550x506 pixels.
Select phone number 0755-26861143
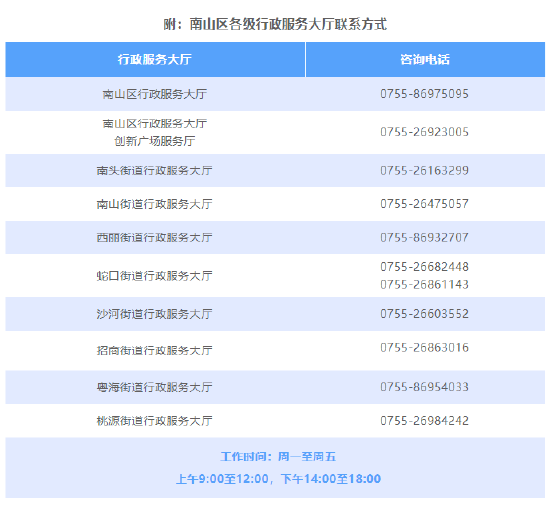[x=425, y=284]
